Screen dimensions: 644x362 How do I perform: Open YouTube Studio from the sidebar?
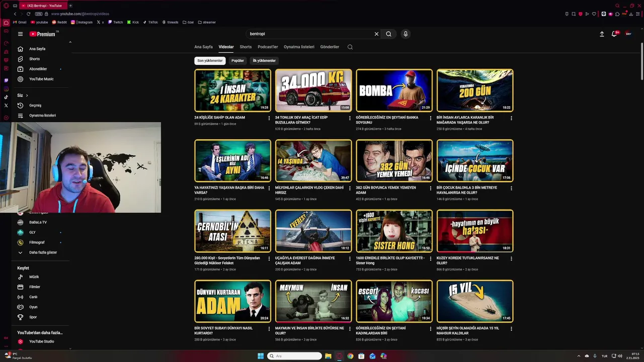pyautogui.click(x=41, y=342)
